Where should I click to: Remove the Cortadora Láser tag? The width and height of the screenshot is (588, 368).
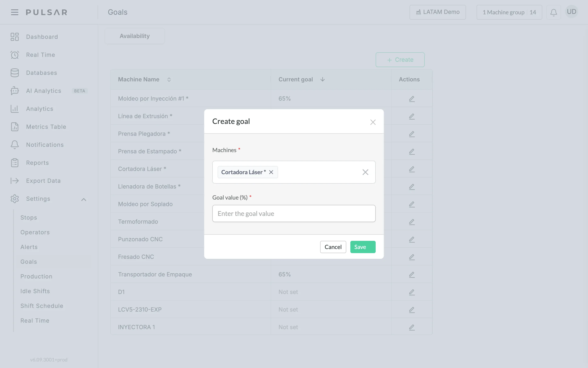[x=271, y=172]
